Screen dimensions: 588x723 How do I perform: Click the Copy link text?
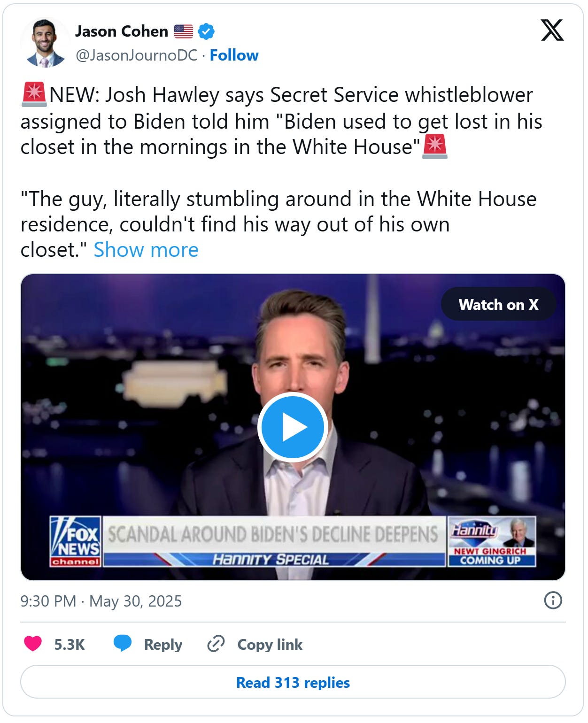(270, 644)
